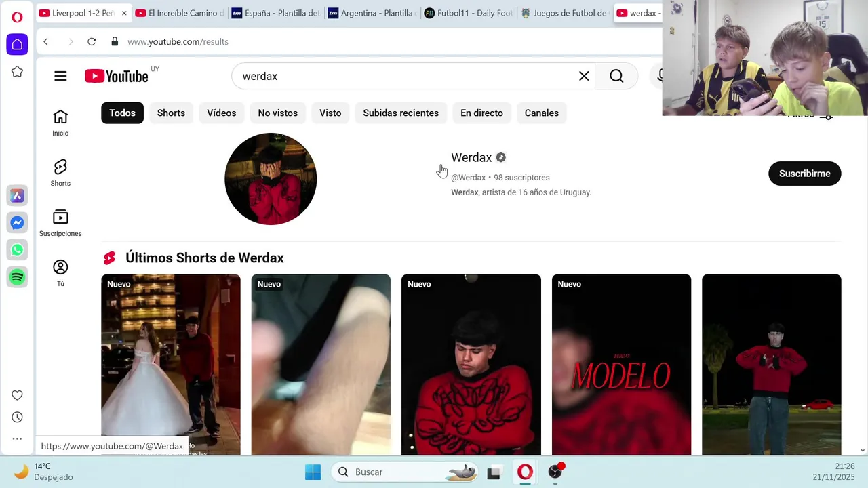Open Shorts in the YouTube sidebar

pos(60,174)
